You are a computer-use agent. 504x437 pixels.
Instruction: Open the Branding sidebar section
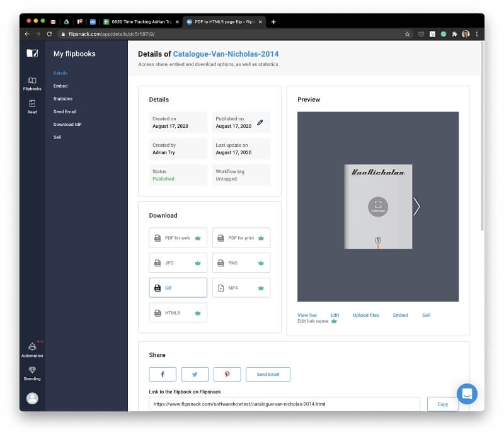coord(32,373)
